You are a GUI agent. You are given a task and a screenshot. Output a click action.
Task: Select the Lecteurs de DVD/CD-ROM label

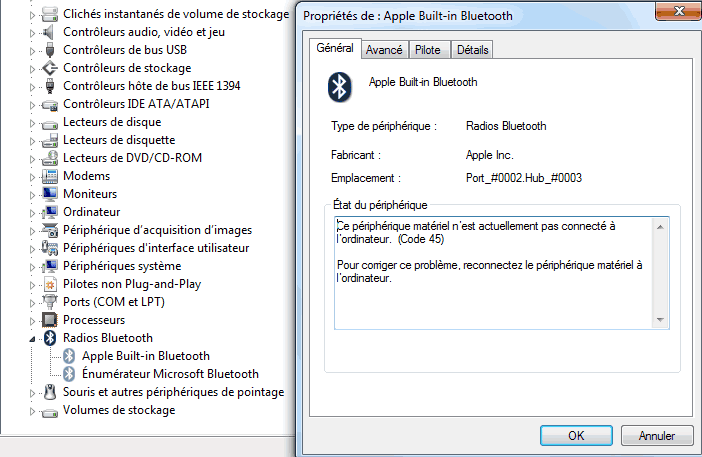[x=133, y=158]
